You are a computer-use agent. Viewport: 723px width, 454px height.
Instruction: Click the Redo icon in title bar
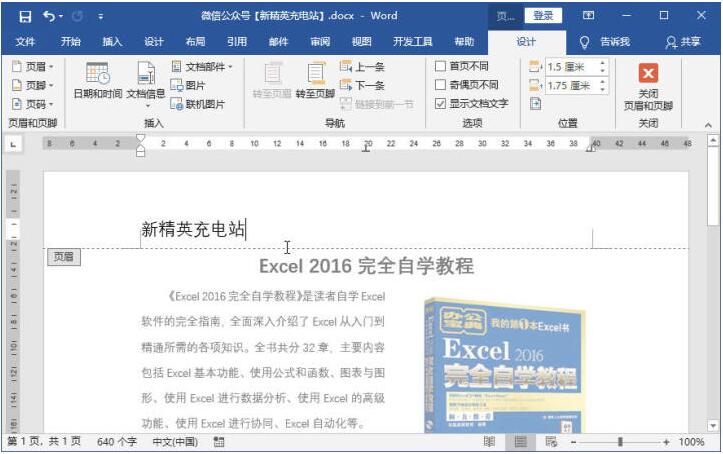pyautogui.click(x=77, y=17)
